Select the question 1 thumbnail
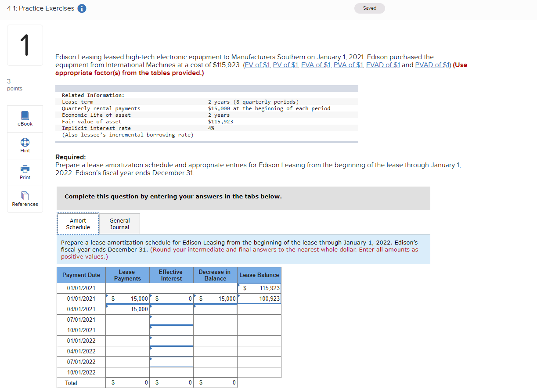Image resolution: width=537 pixels, height=392 pixels. pos(25,45)
